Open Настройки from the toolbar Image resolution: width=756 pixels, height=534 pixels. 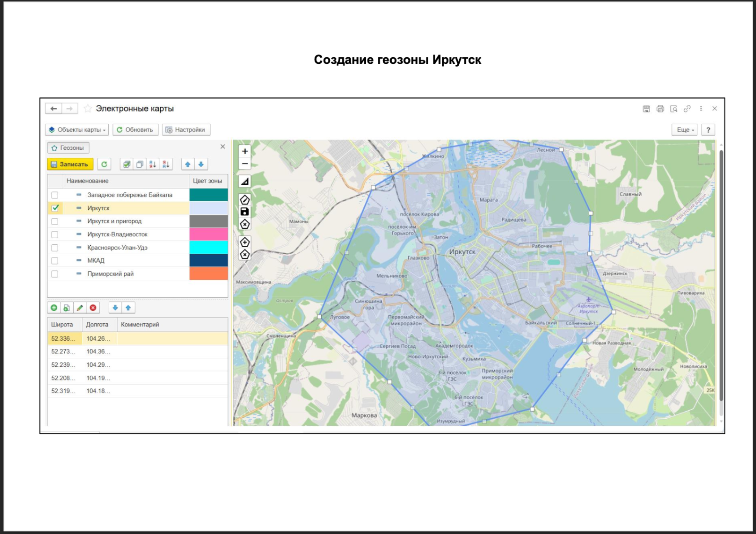(x=186, y=130)
